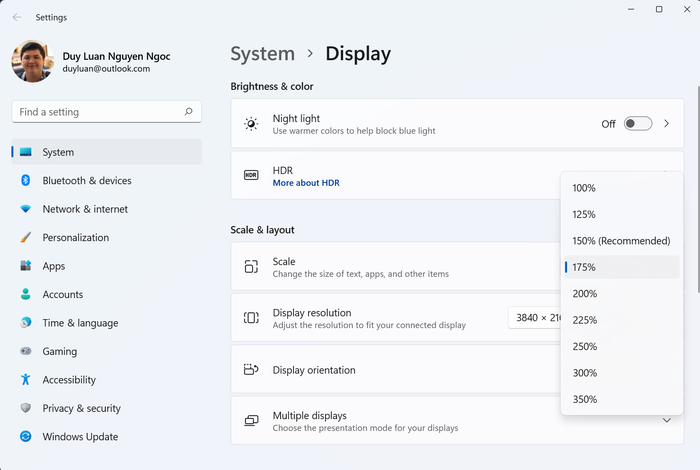Screen dimensions: 700x470
Task: Open the Network & internet icon
Action: [26, 209]
